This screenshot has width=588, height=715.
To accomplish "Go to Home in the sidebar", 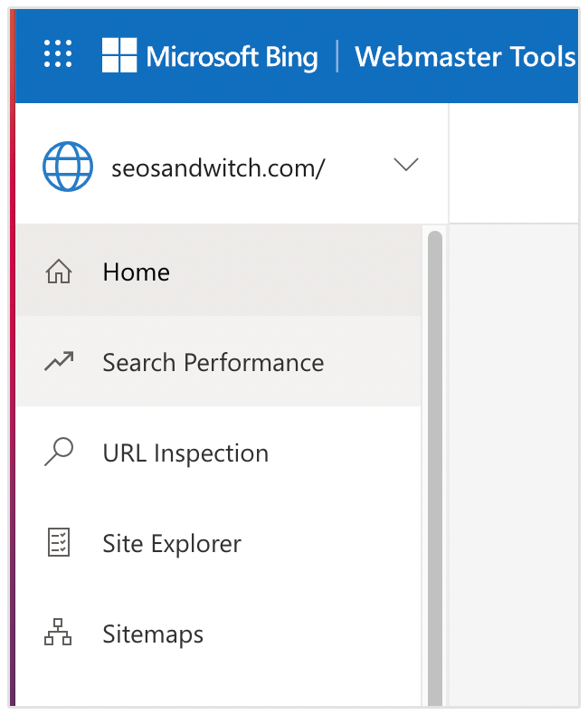I will 137,272.
